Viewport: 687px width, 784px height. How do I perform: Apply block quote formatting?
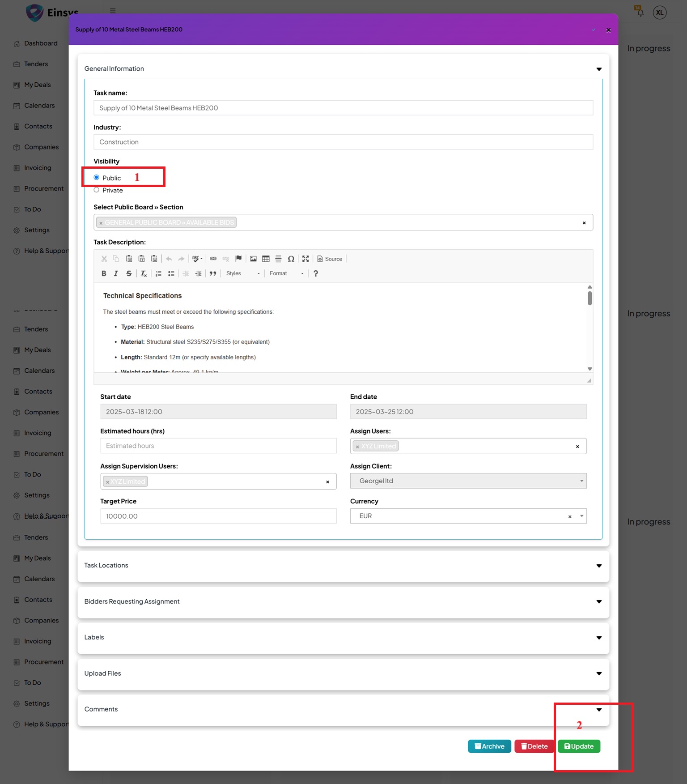pos(213,273)
